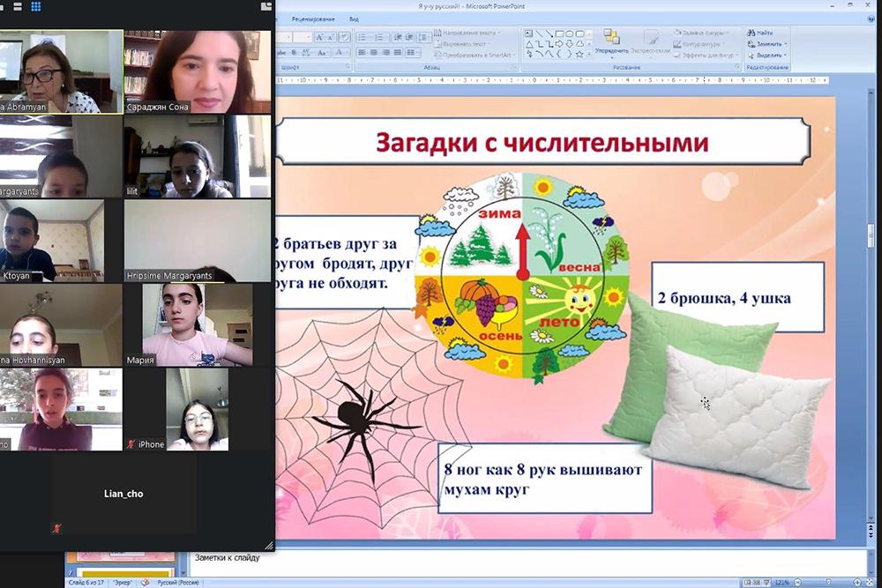Open the Вид ribbon tab
882x588 pixels.
pyautogui.click(x=354, y=19)
